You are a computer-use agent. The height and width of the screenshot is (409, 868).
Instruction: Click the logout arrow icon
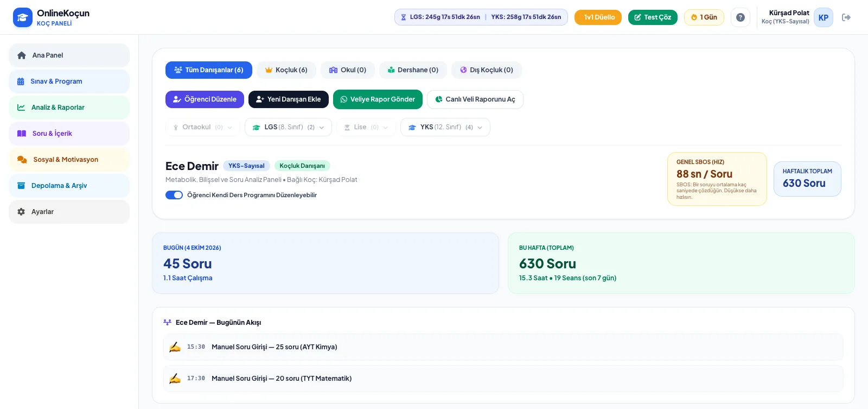tap(846, 17)
